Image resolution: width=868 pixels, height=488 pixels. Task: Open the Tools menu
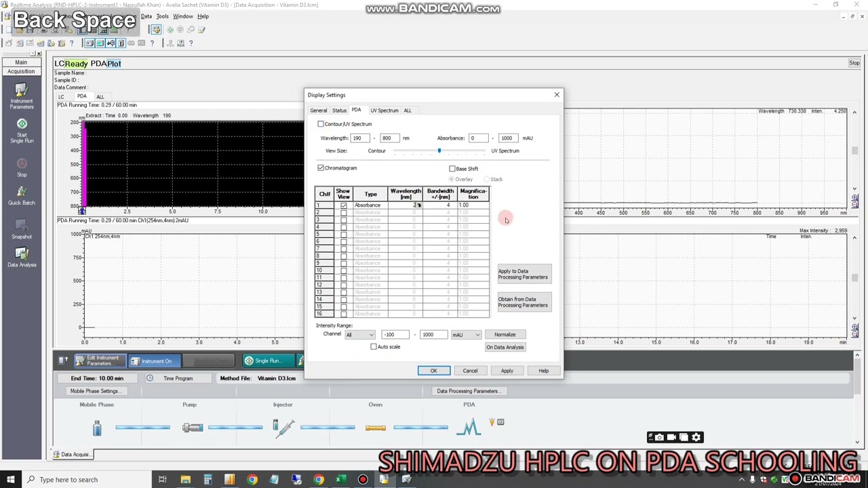(x=162, y=16)
